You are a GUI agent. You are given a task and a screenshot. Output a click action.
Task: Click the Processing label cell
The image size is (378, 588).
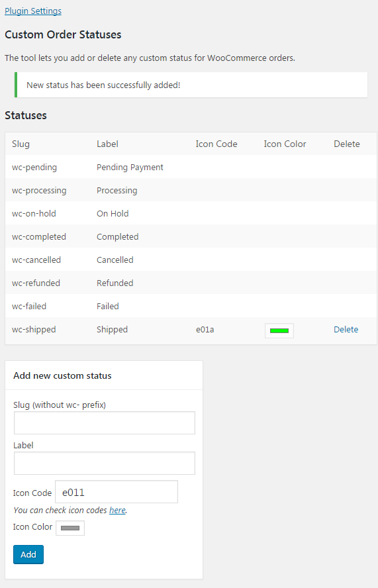click(117, 191)
